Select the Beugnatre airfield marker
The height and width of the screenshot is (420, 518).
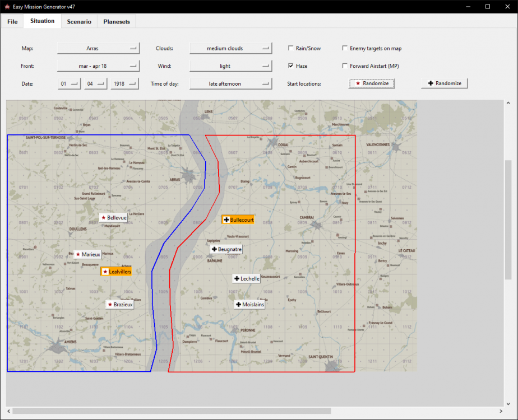pyautogui.click(x=226, y=249)
